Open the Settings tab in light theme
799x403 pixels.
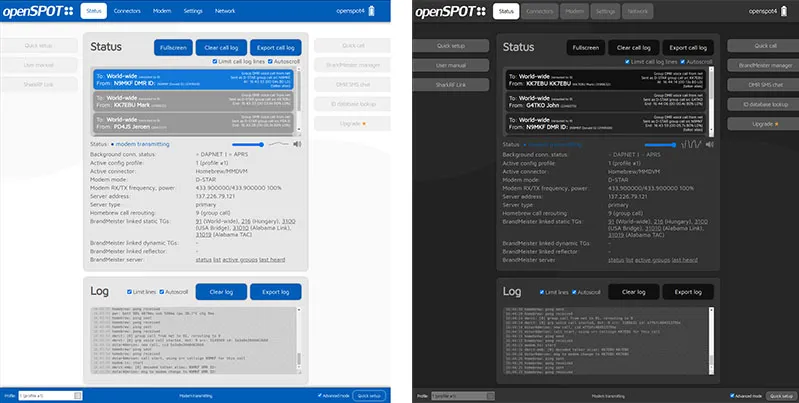coord(193,11)
